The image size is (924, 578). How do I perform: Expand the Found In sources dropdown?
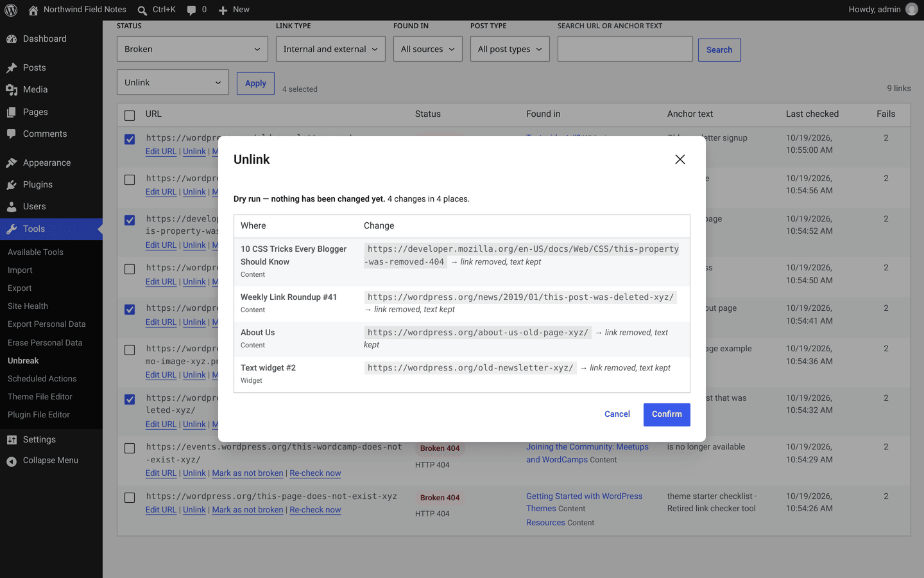point(428,49)
